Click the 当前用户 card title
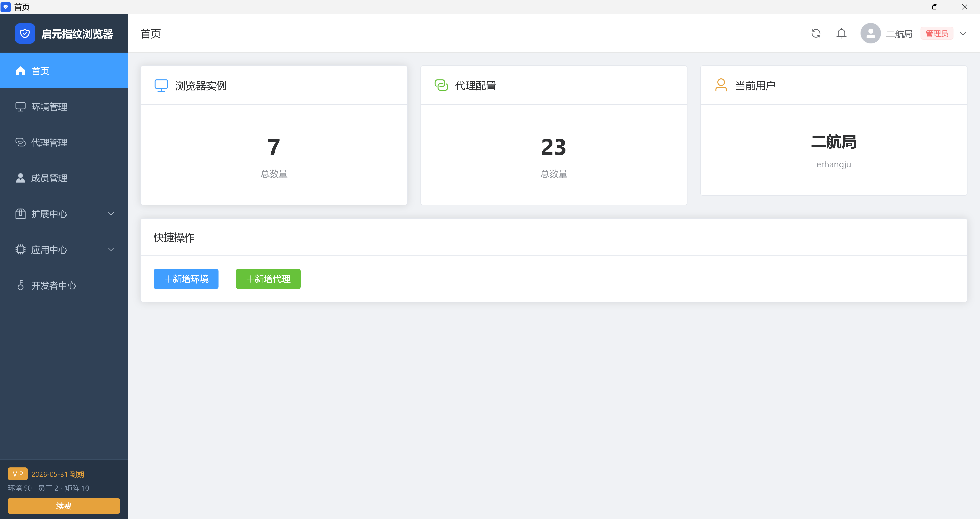The image size is (980, 519). [x=756, y=86]
